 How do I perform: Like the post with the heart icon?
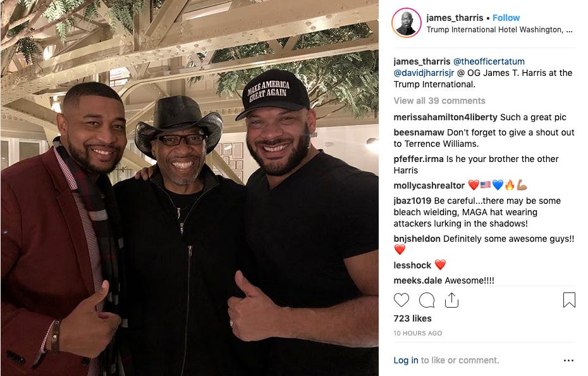(x=401, y=301)
